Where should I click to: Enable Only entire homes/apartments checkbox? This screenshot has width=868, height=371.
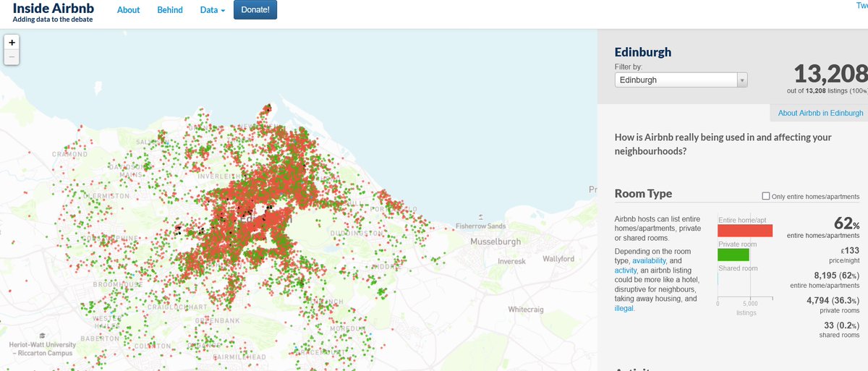[x=766, y=197]
